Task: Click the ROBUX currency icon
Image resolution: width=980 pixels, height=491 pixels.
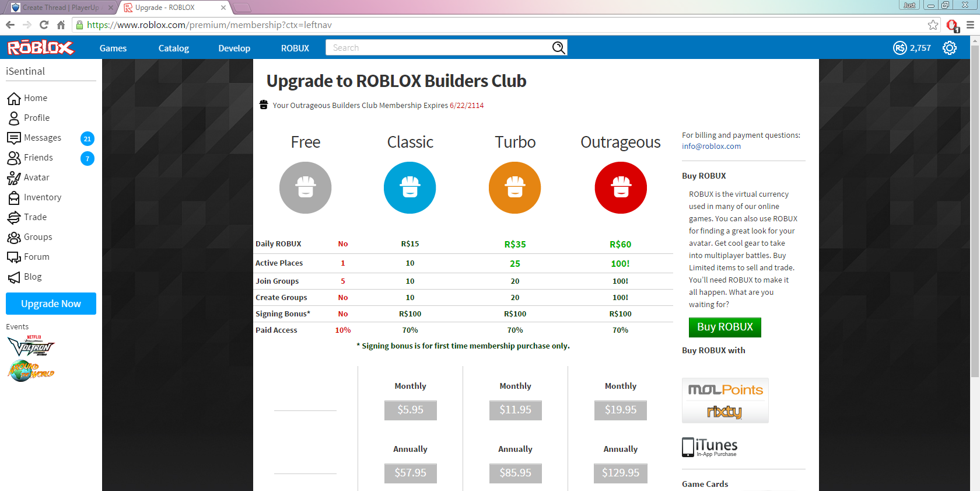Action: pos(900,48)
